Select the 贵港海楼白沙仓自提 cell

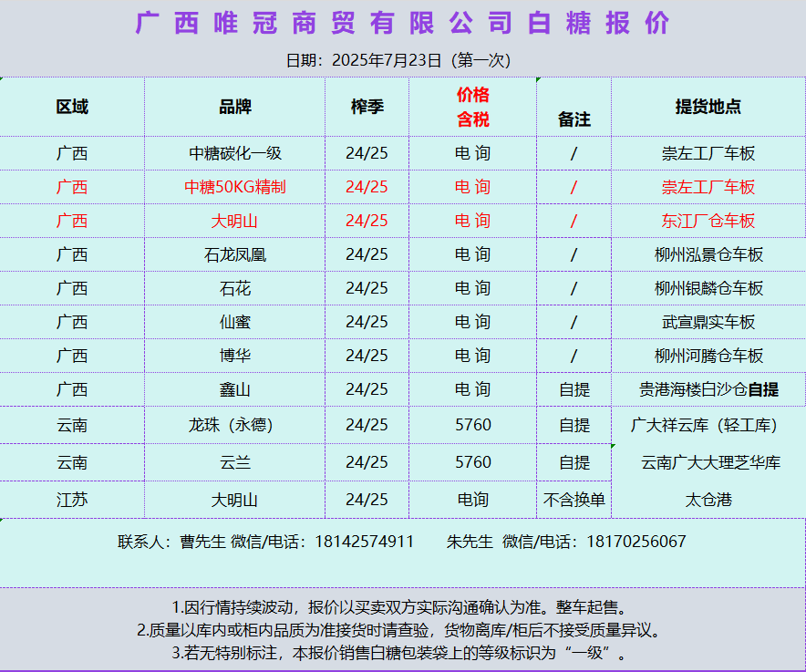[708, 389]
